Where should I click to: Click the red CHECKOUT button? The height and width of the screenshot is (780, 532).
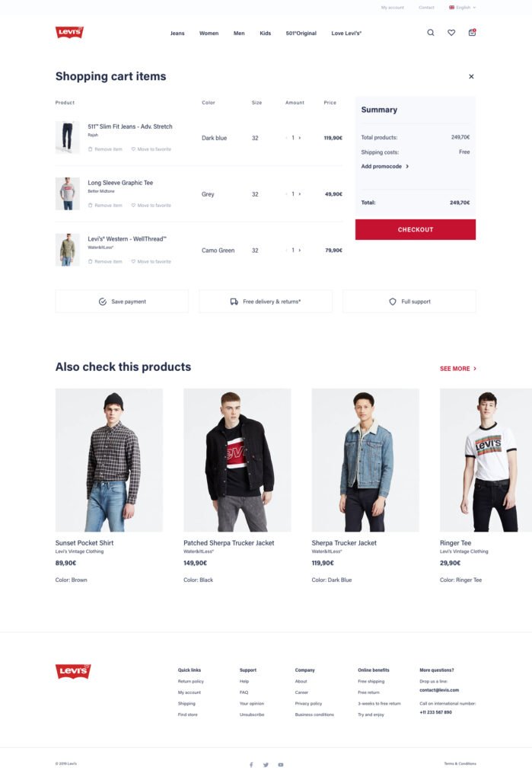pos(415,229)
